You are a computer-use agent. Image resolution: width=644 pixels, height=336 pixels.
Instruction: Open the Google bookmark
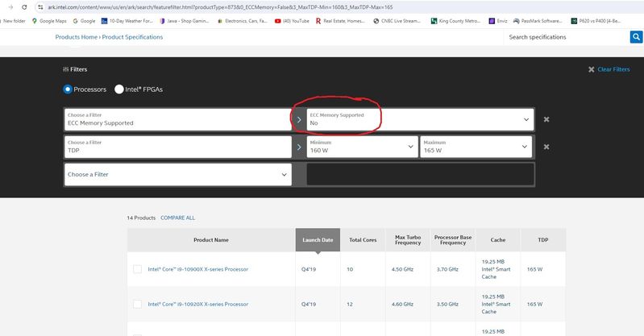[84, 20]
